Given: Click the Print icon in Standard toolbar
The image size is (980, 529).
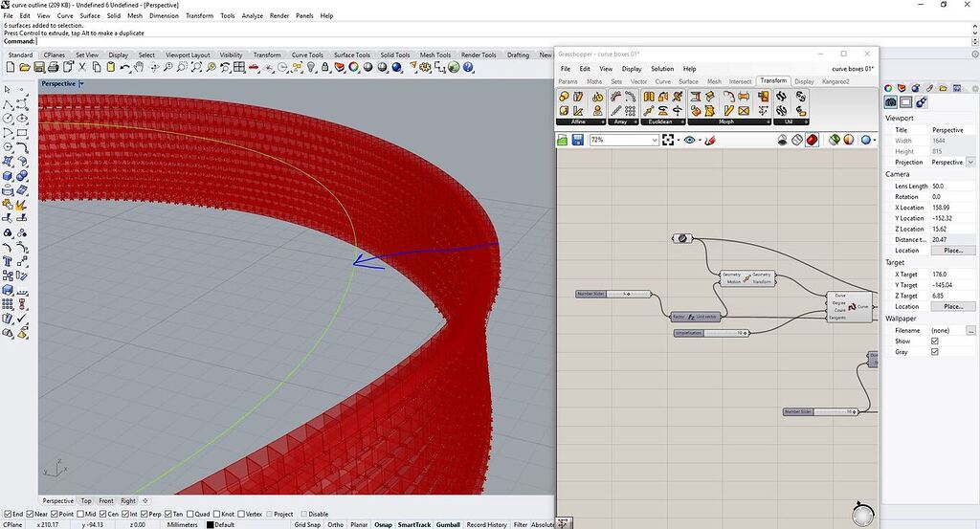Looking at the screenshot, I should pyautogui.click(x=54, y=68).
